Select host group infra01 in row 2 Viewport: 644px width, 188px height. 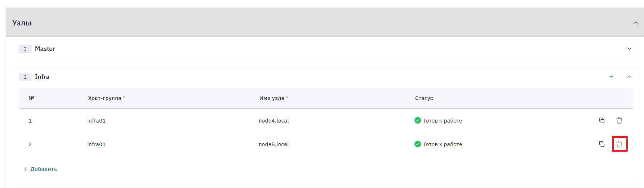pyautogui.click(x=96, y=144)
